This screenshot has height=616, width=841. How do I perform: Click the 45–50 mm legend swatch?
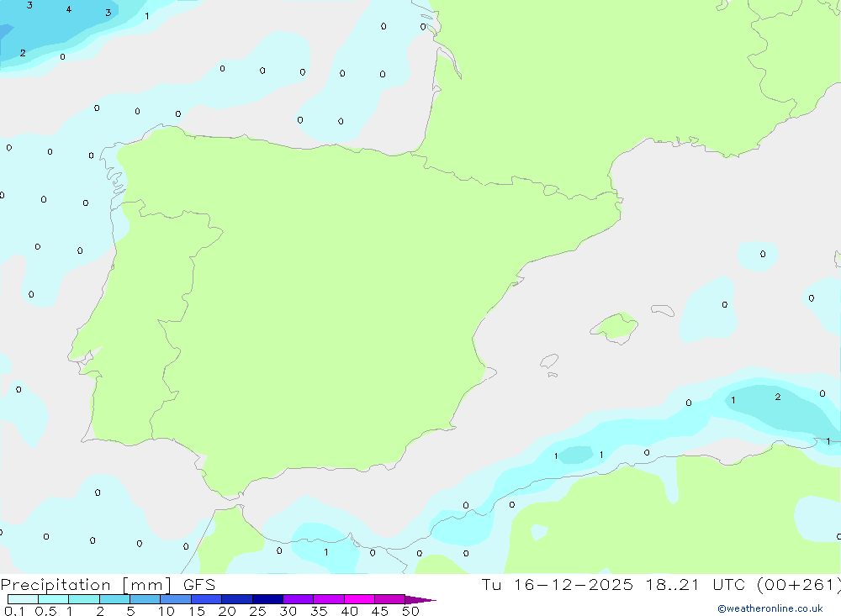pyautogui.click(x=389, y=599)
